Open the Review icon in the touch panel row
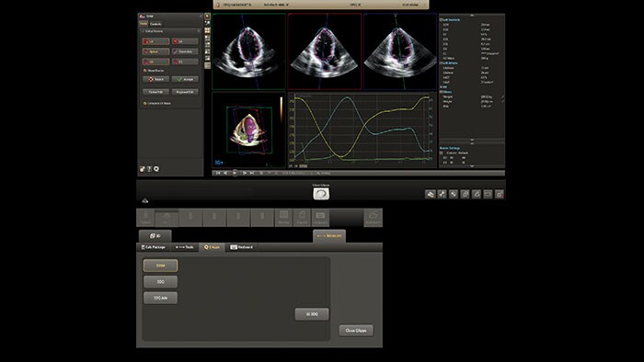 (283, 218)
